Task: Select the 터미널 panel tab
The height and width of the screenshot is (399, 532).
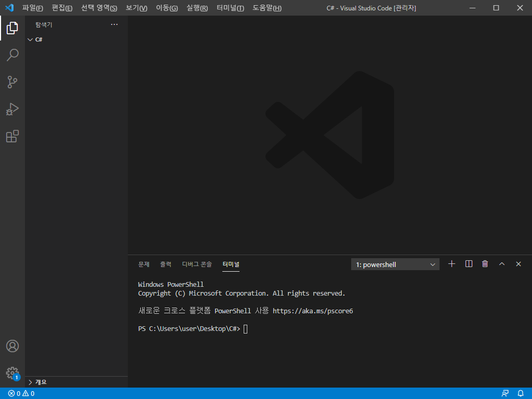Action: pyautogui.click(x=231, y=264)
